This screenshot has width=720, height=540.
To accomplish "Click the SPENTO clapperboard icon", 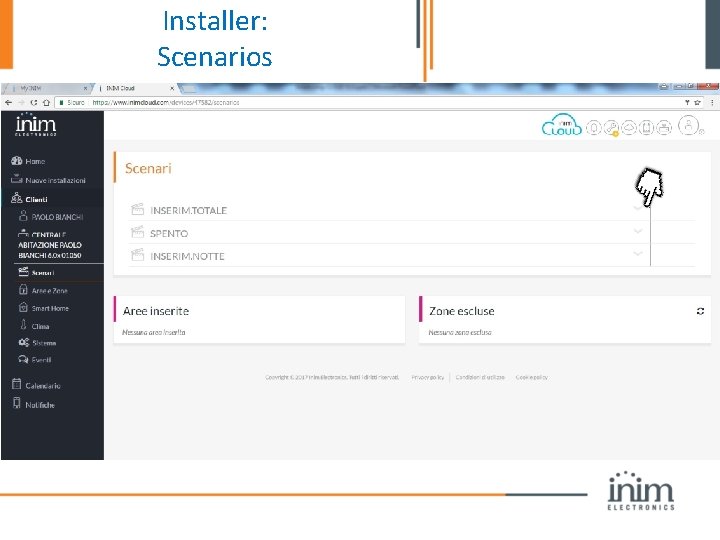I will [x=137, y=232].
